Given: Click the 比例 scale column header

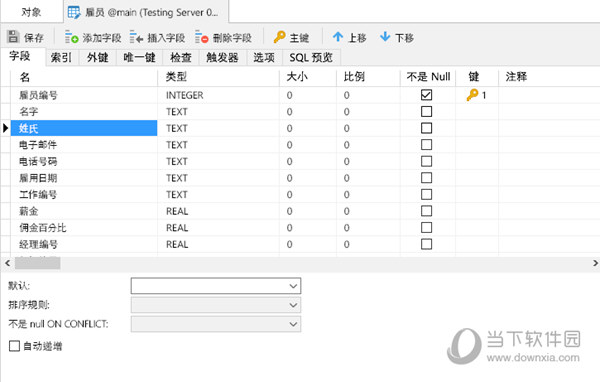Looking at the screenshot, I should tap(368, 77).
